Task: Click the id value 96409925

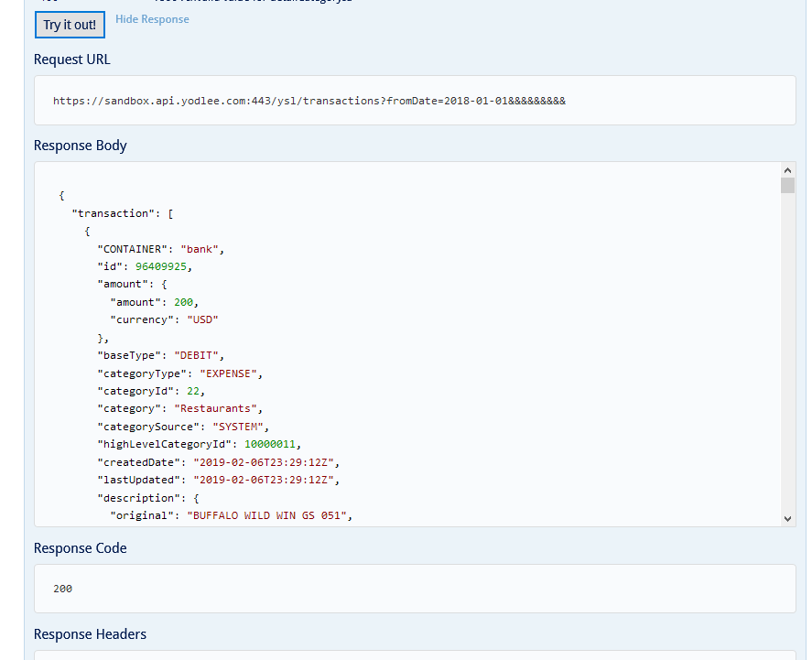Action: 161,266
